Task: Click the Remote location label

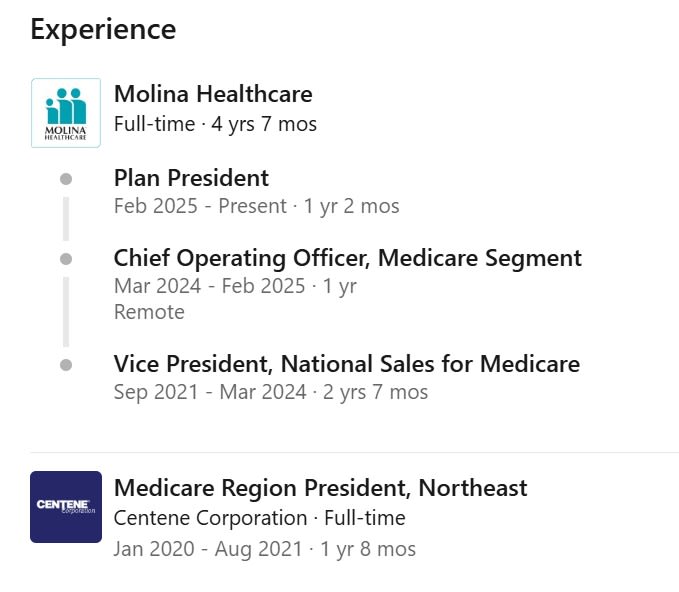Action: point(149,312)
